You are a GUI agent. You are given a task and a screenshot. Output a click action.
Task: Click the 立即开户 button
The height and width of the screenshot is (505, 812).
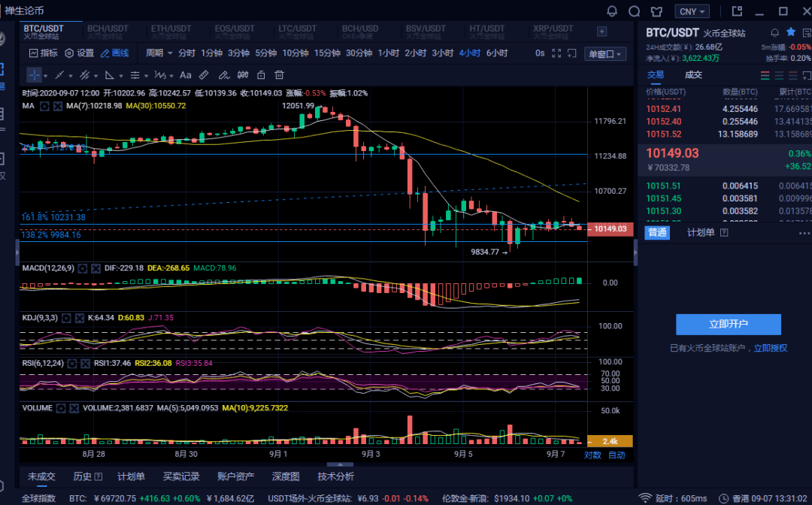coord(728,325)
